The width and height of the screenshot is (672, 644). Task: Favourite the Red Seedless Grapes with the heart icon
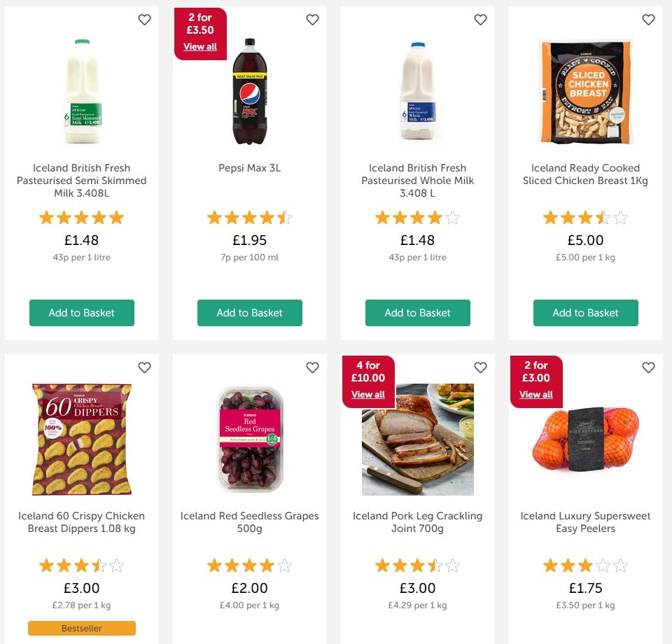point(312,367)
